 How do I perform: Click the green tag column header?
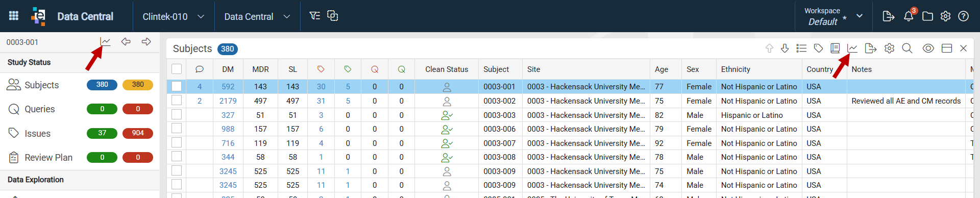(348, 69)
